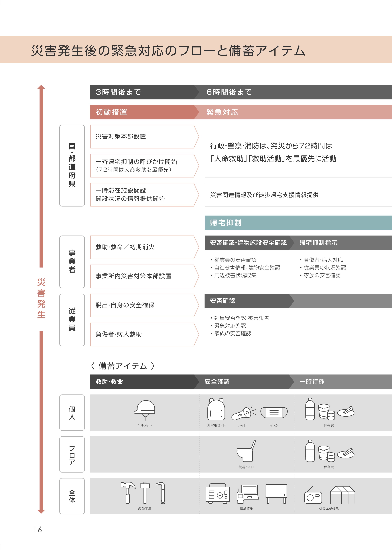This screenshot has height=550, width=392.
Task: Click the 一時待機 items header
Action: [x=341, y=382]
